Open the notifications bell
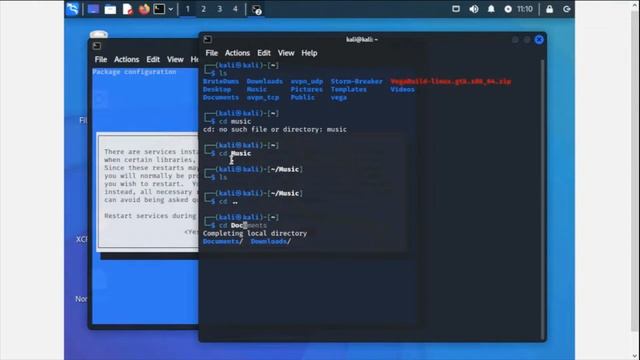The width and height of the screenshot is (640, 360). point(491,9)
